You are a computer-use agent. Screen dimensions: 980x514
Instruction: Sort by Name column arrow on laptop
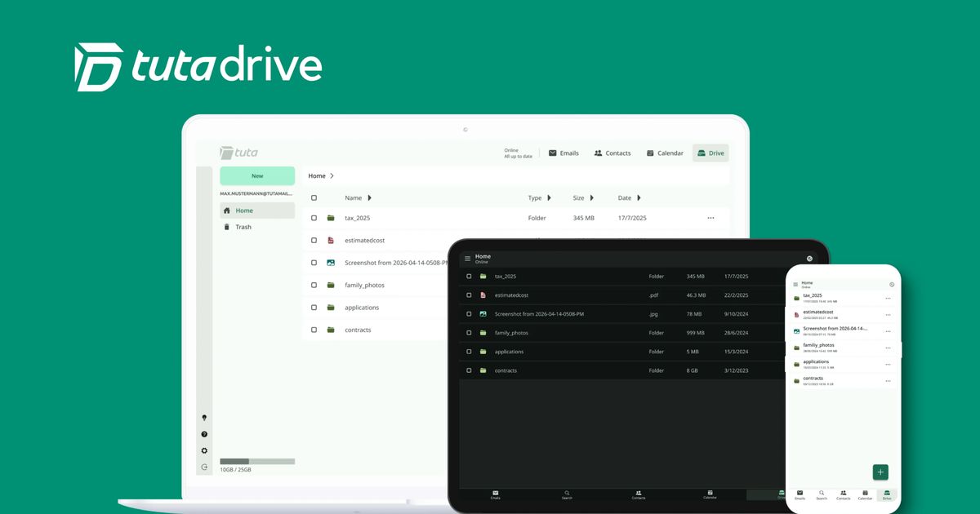click(369, 198)
